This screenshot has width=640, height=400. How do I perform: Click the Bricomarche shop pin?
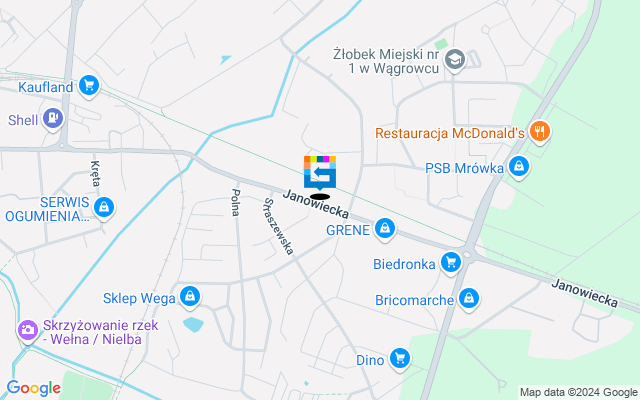pyautogui.click(x=469, y=299)
